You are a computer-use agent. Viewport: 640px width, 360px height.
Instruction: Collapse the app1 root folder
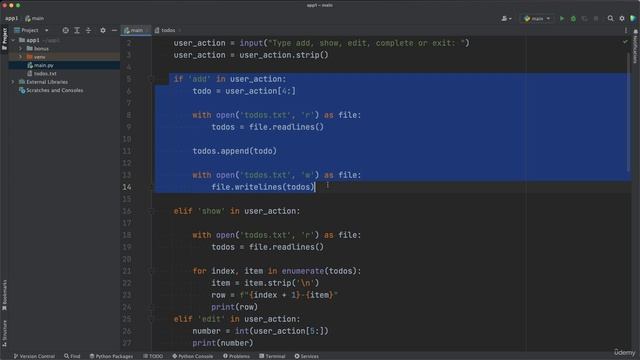pos(13,40)
